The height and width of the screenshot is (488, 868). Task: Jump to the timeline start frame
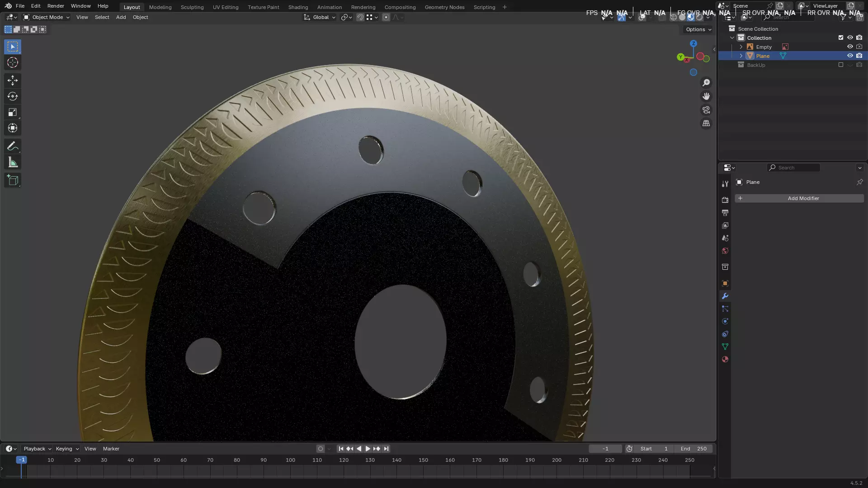341,449
